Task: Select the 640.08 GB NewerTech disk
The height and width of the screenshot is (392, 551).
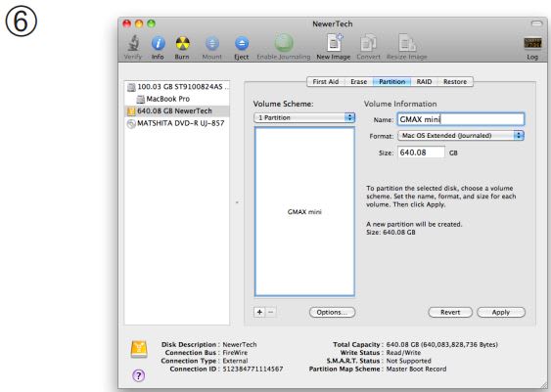Action: [x=177, y=111]
